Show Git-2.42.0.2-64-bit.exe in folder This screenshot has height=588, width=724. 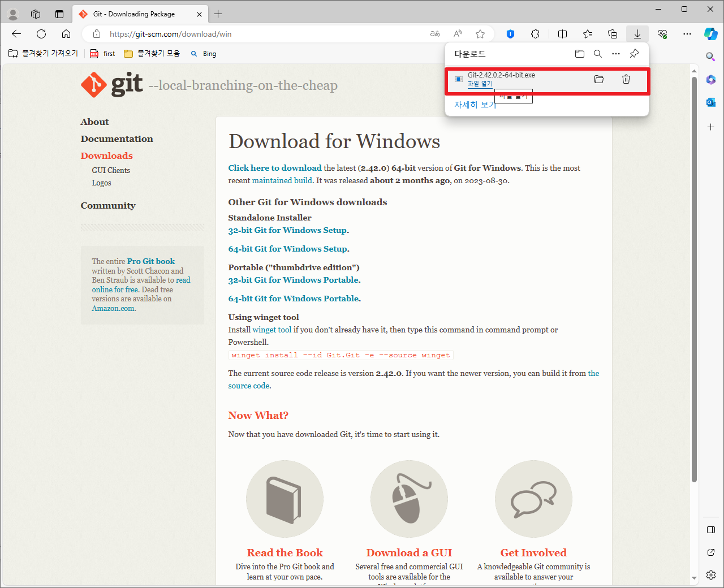point(599,79)
